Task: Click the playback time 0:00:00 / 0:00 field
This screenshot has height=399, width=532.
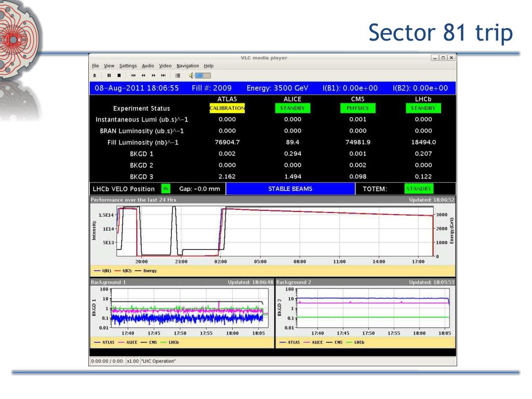Action: 108,361
